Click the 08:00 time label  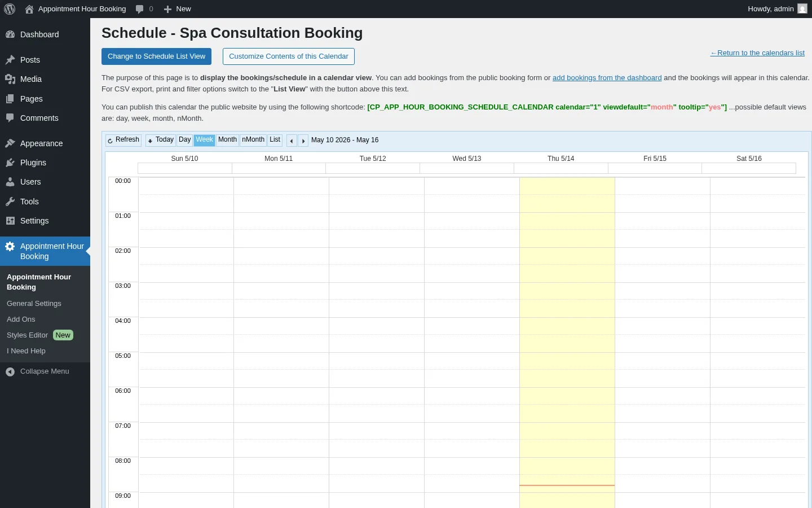pyautogui.click(x=123, y=461)
